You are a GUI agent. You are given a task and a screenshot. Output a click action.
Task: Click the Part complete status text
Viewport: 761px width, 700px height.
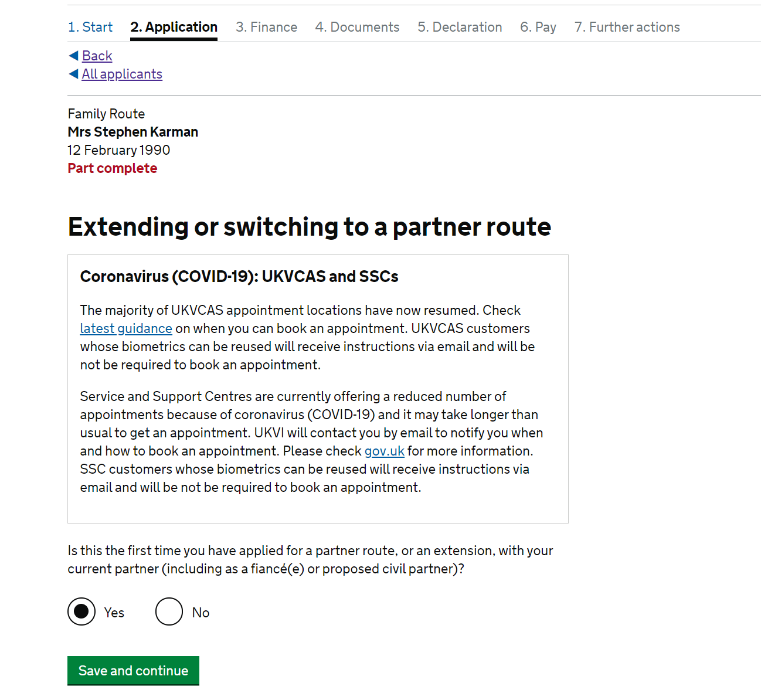(113, 168)
